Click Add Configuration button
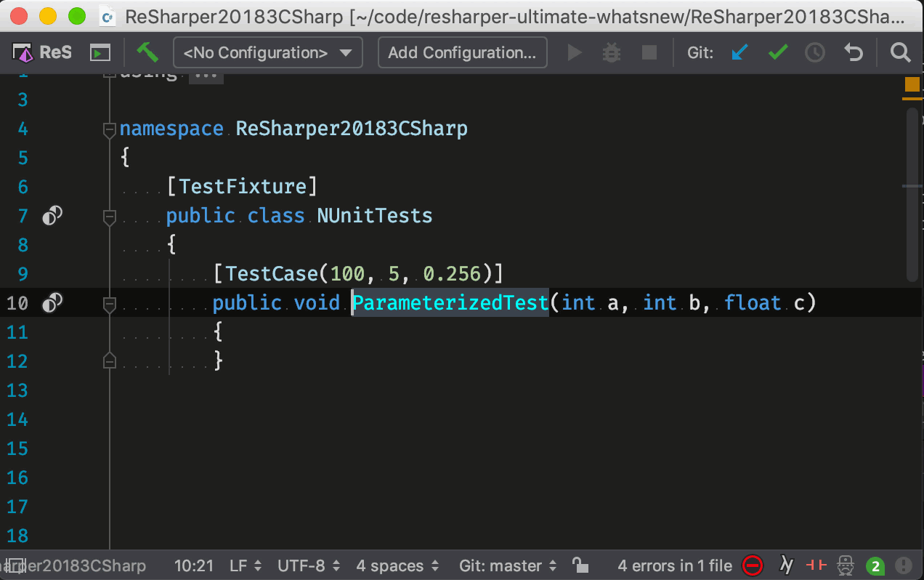The height and width of the screenshot is (580, 924). 462,52
